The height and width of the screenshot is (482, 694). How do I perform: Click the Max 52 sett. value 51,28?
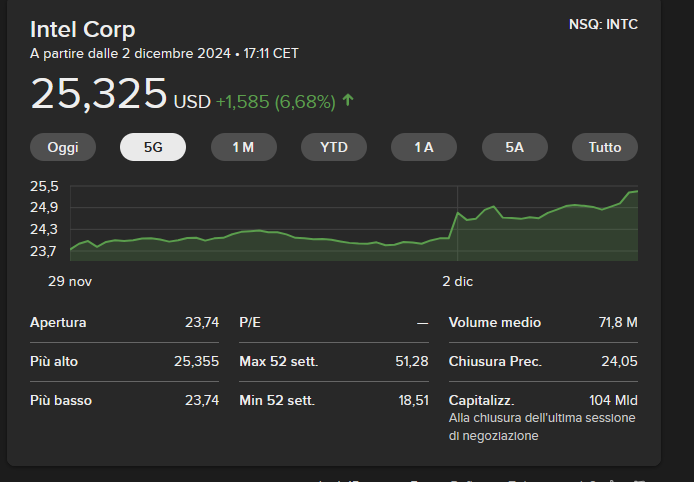point(412,362)
